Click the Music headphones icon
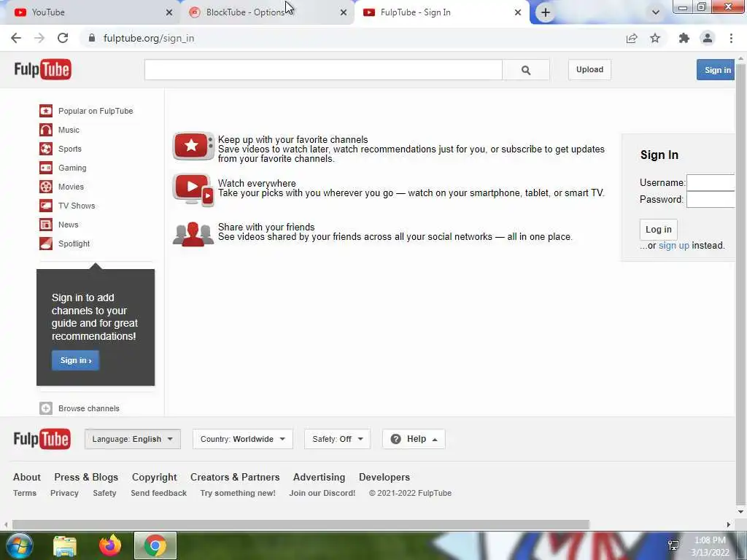 click(46, 130)
